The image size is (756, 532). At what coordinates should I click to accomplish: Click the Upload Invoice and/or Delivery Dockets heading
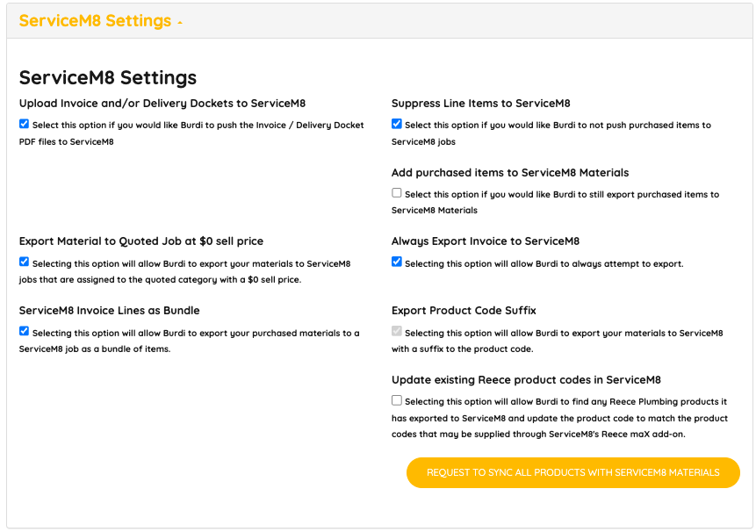click(162, 104)
